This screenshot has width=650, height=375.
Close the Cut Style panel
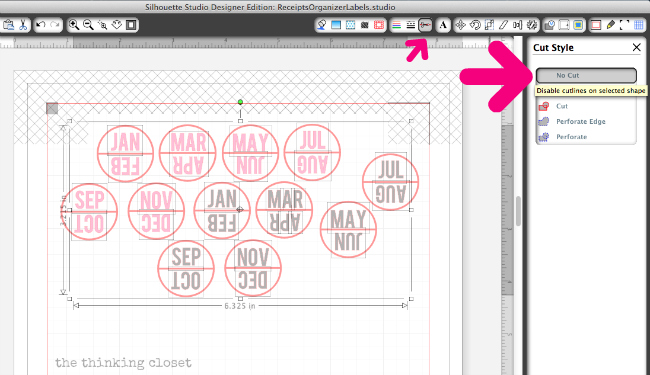(636, 48)
